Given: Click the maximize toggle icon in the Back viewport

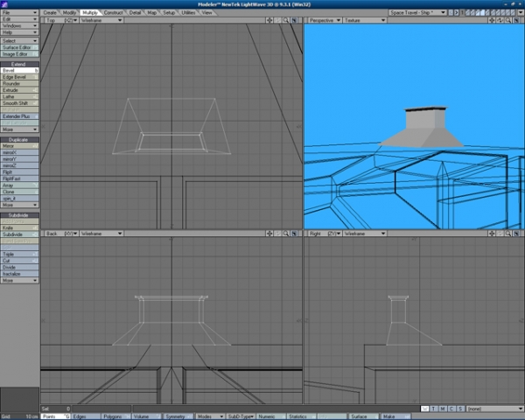Looking at the screenshot, I should (294, 234).
